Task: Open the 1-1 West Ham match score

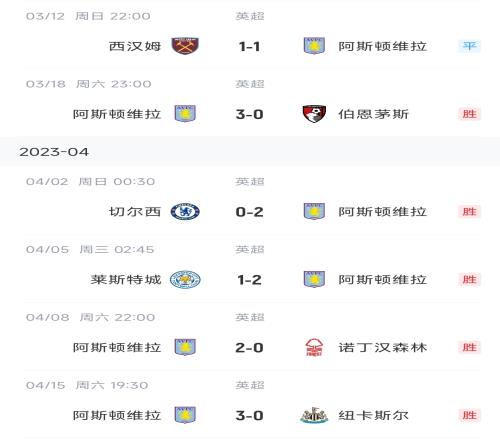Action: [249, 47]
